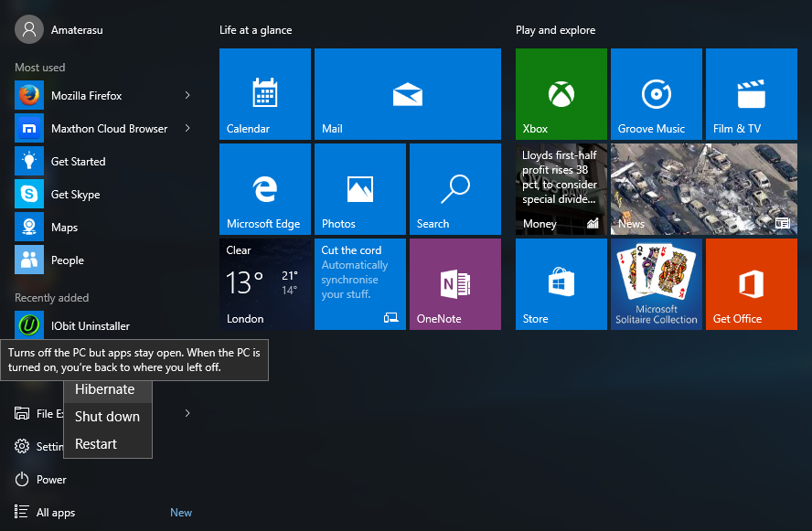Open the Film & TV tile
Image resolution: width=812 pixels, height=531 pixels.
[752, 93]
